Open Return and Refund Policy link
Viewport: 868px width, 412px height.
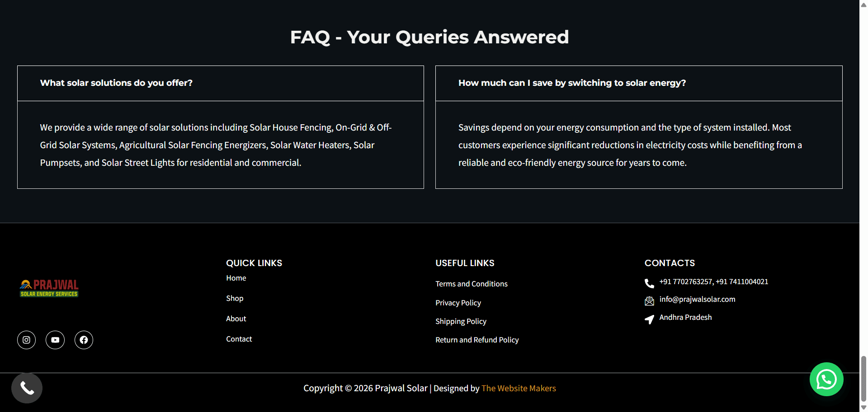coord(477,340)
